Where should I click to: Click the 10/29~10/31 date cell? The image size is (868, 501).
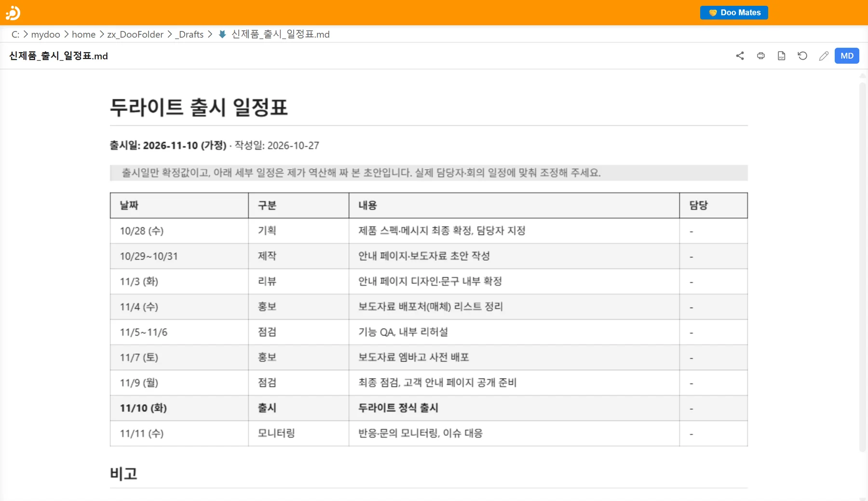(x=179, y=256)
